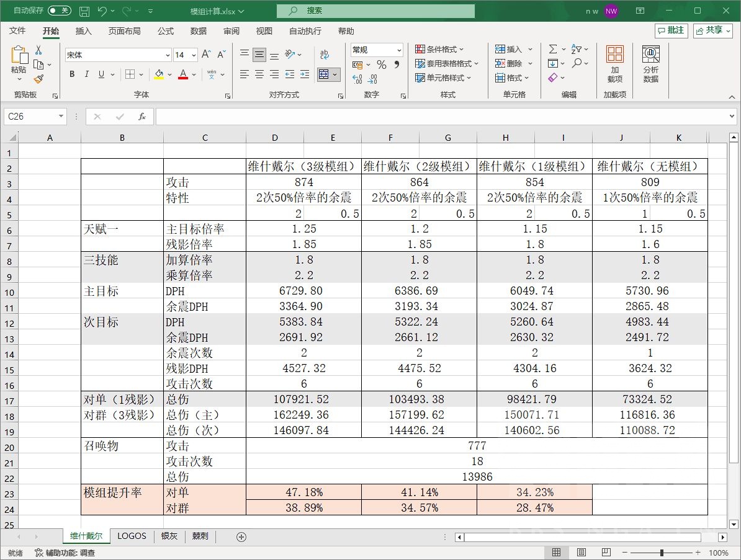Toggle italic formatting
Image resolution: width=741 pixels, height=560 pixels.
(87, 74)
